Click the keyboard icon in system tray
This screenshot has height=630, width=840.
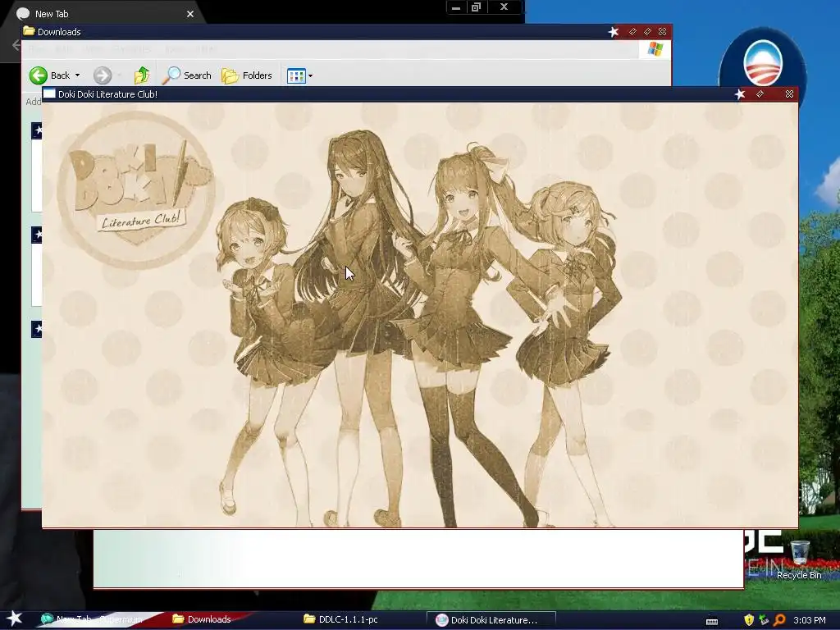(712, 621)
